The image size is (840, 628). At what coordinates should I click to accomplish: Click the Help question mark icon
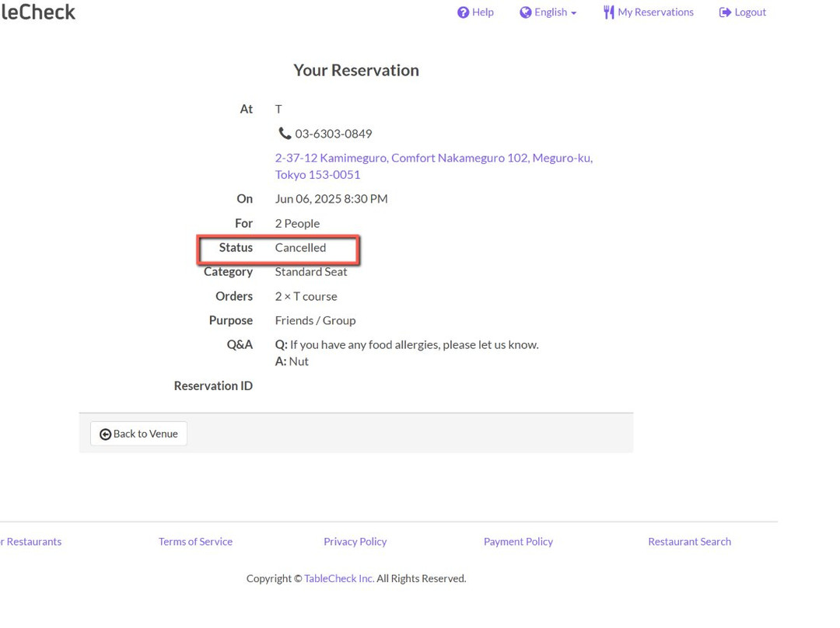coord(463,12)
